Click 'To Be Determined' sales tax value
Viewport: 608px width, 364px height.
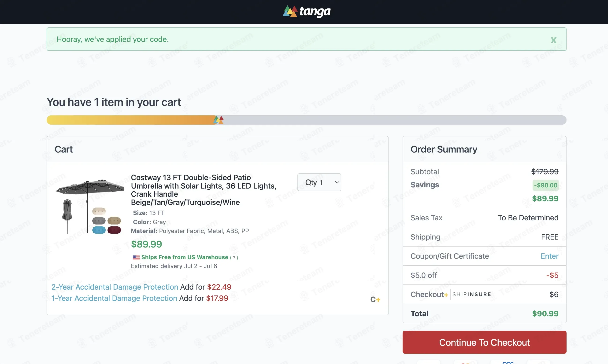pos(528,218)
